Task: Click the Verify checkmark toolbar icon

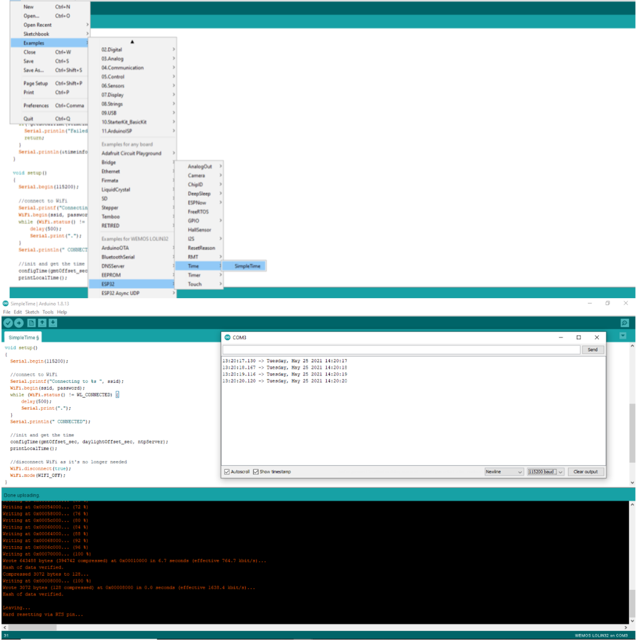Action: (x=8, y=323)
